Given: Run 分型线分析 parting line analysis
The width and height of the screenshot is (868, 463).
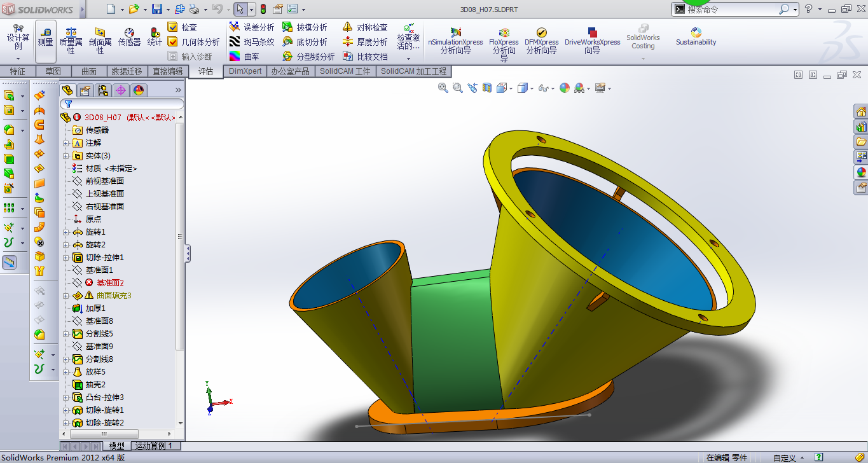Looking at the screenshot, I should coord(308,57).
